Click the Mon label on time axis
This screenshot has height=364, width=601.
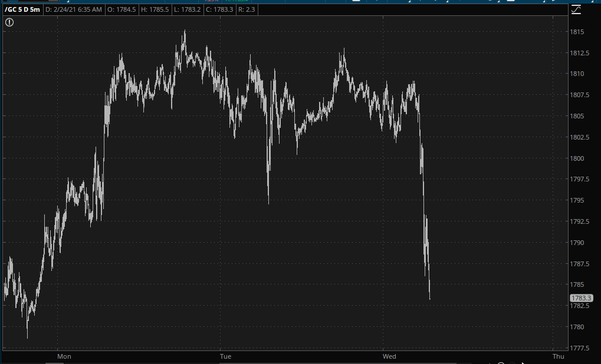pos(64,356)
